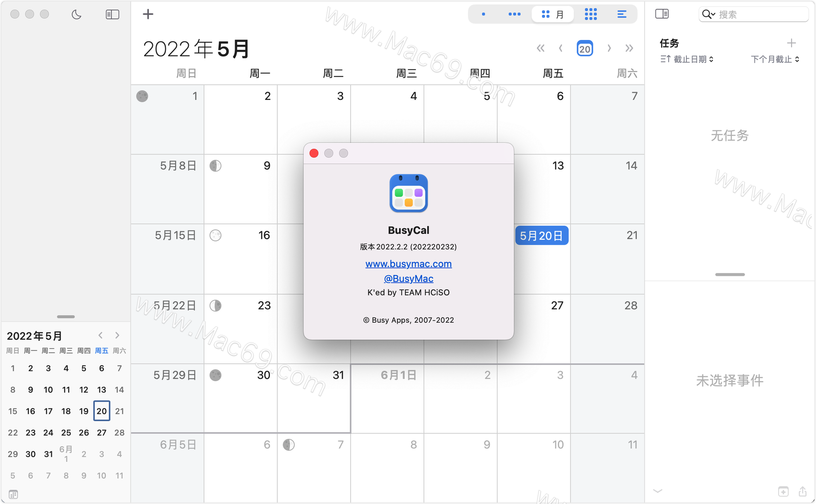Click share icon in info panel
The height and width of the screenshot is (504, 816).
(x=802, y=491)
